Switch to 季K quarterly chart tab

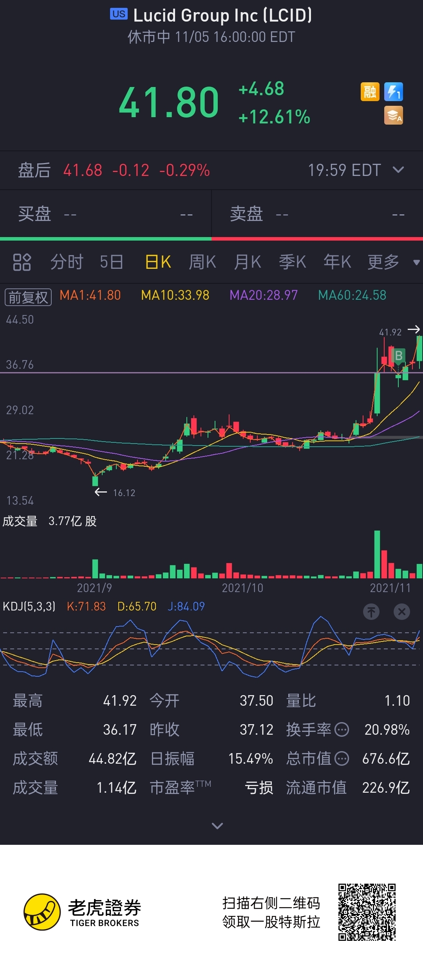pos(292,262)
